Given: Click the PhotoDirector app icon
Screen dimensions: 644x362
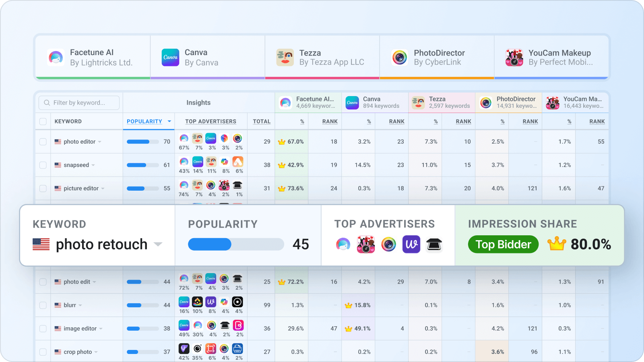Looking at the screenshot, I should (400, 57).
